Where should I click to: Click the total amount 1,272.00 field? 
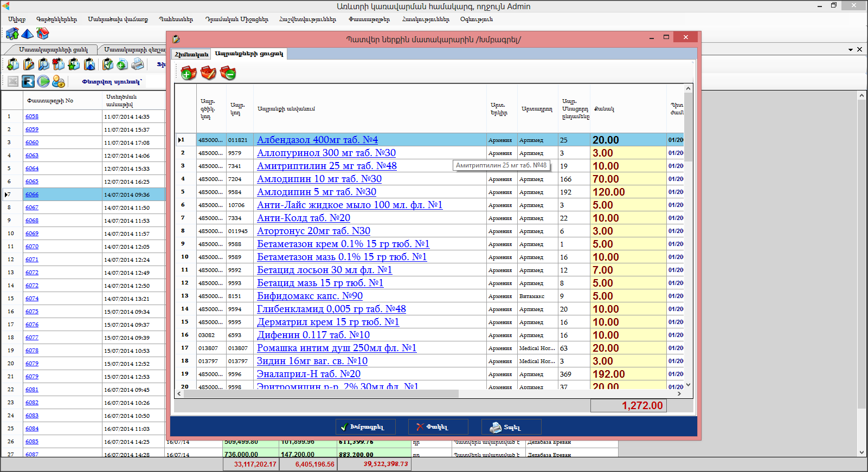click(628, 405)
